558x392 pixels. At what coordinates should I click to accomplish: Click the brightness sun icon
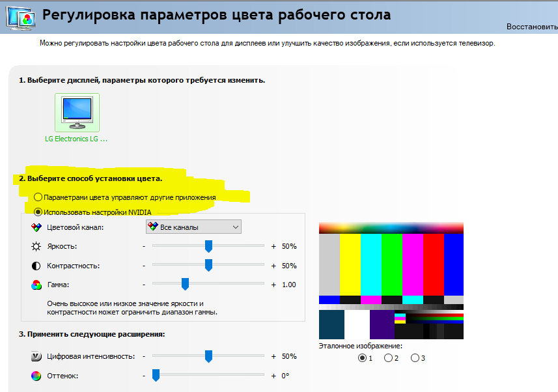[36, 246]
